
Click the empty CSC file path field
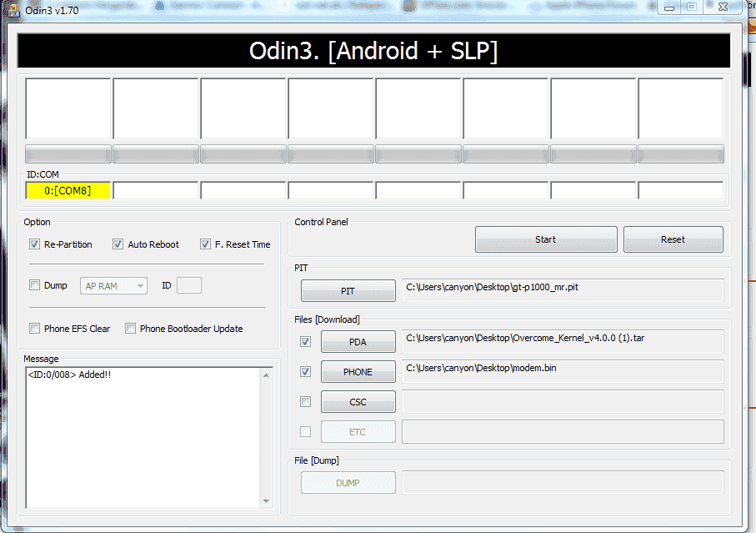click(563, 401)
